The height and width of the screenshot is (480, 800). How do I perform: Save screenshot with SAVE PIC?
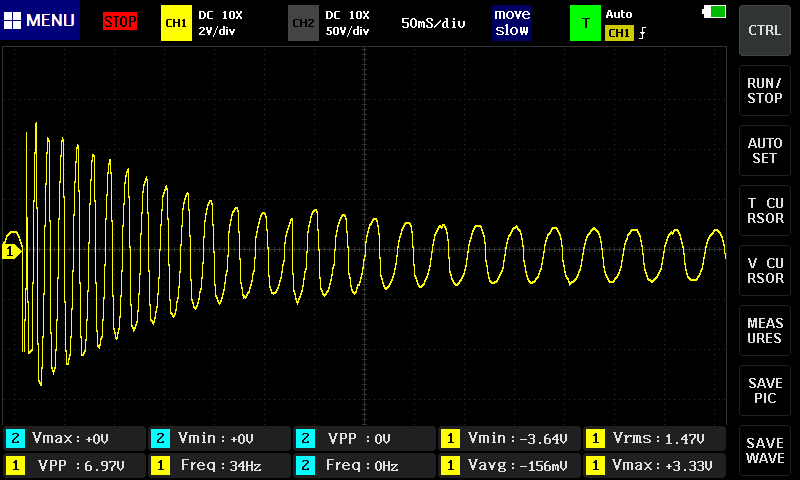pyautogui.click(x=765, y=391)
